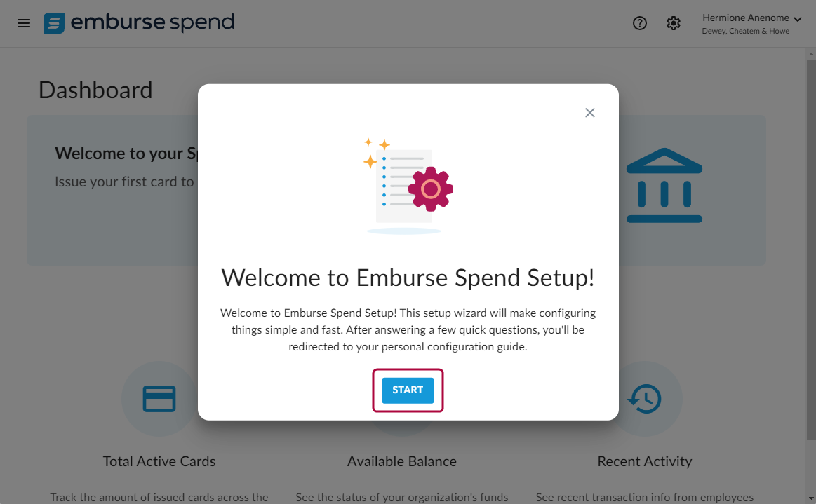The width and height of the screenshot is (816, 504).
Task: Open the help question mark icon
Action: click(x=640, y=23)
